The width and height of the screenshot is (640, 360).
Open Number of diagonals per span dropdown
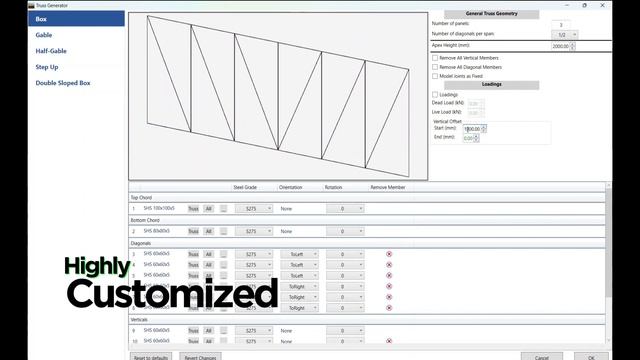[564, 35]
